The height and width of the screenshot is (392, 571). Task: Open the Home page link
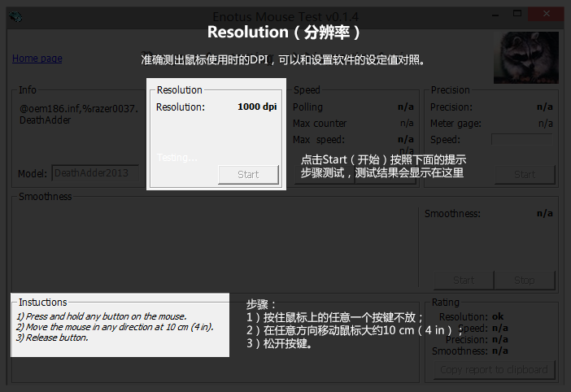[x=37, y=59]
